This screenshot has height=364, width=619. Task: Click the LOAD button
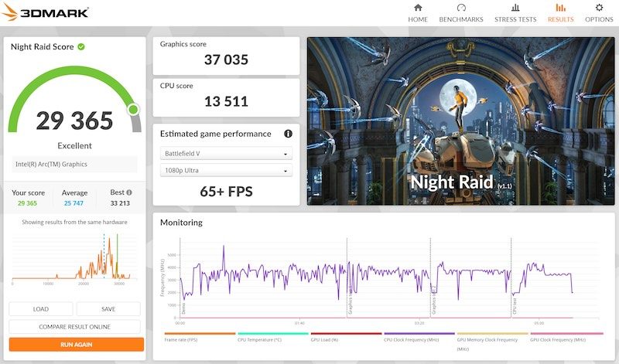[41, 309]
